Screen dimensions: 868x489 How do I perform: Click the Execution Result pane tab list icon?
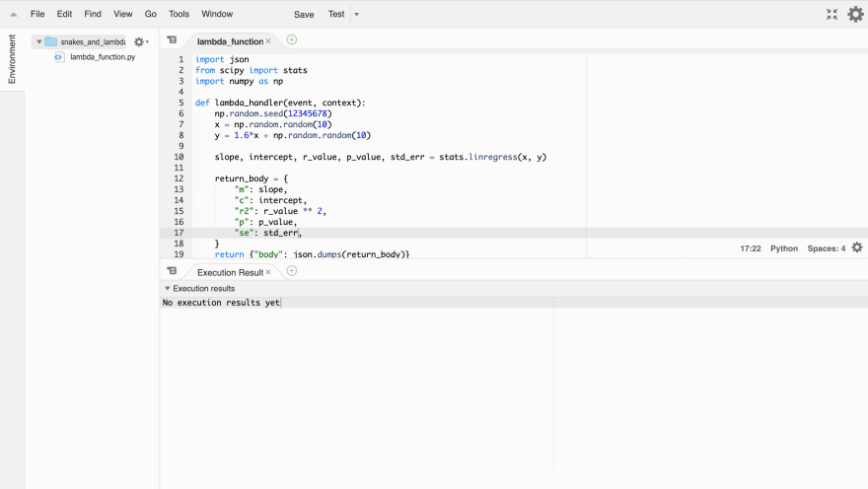coord(172,270)
